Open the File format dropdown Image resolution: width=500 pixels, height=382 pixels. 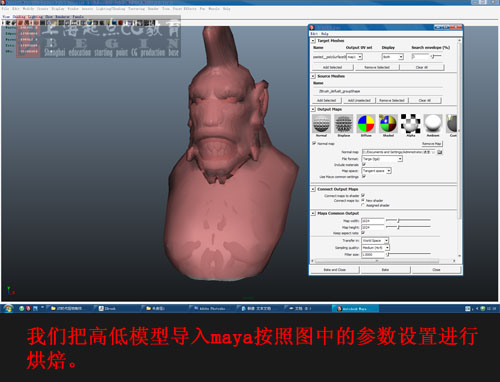coord(382,159)
